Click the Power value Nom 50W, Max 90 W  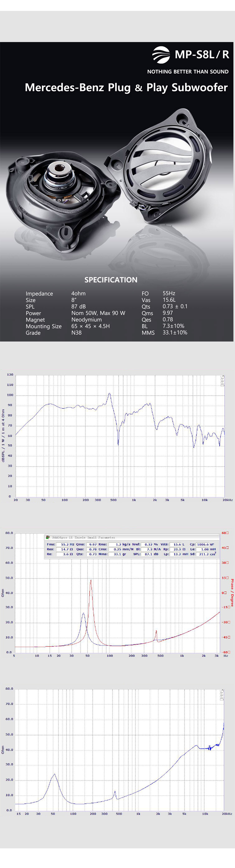tap(98, 313)
